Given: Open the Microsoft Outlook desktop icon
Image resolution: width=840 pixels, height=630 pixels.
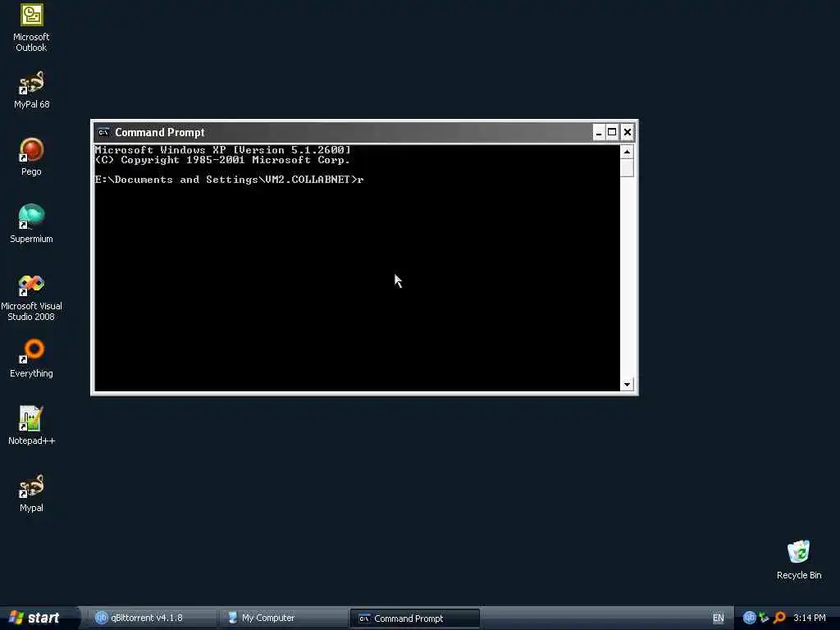Looking at the screenshot, I should point(31,27).
